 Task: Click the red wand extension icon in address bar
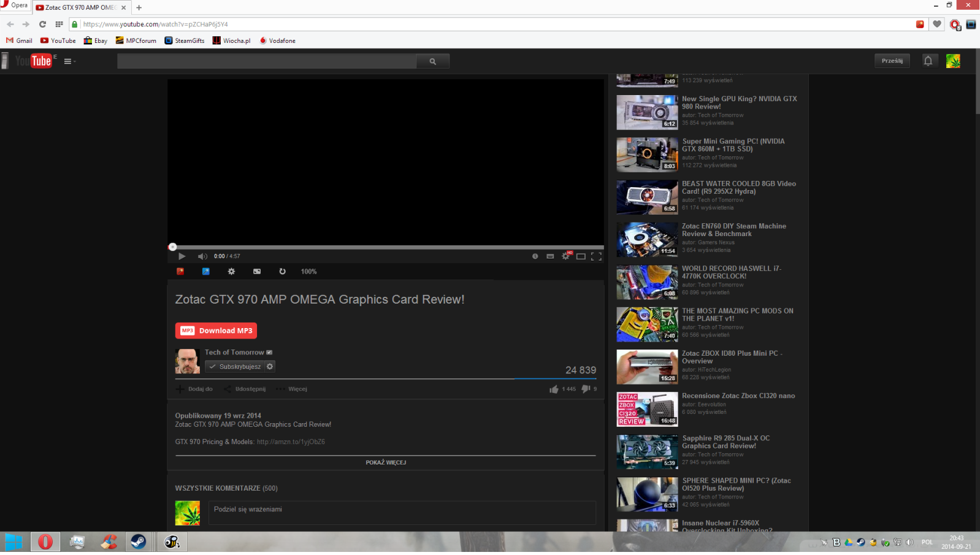[x=920, y=24]
